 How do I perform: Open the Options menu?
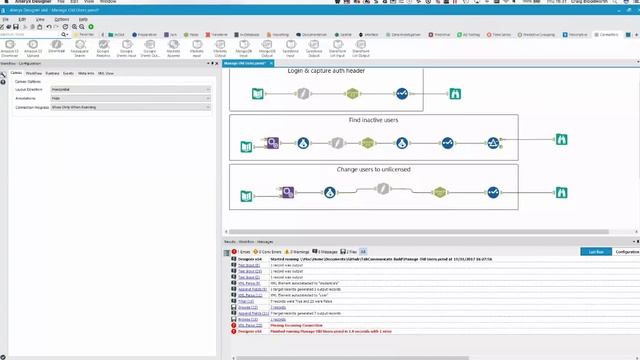62,19
